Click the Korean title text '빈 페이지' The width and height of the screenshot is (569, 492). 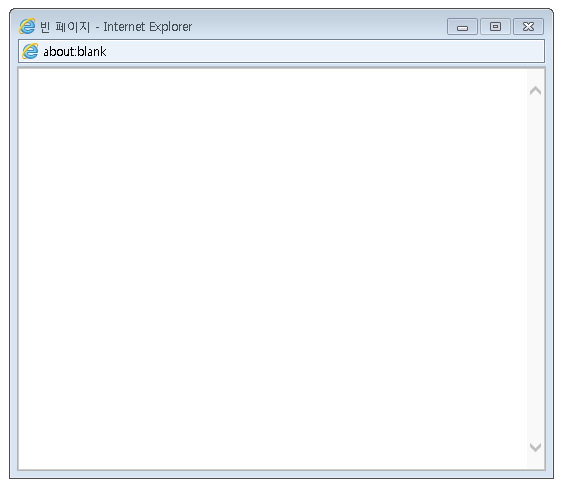pyautogui.click(x=65, y=27)
